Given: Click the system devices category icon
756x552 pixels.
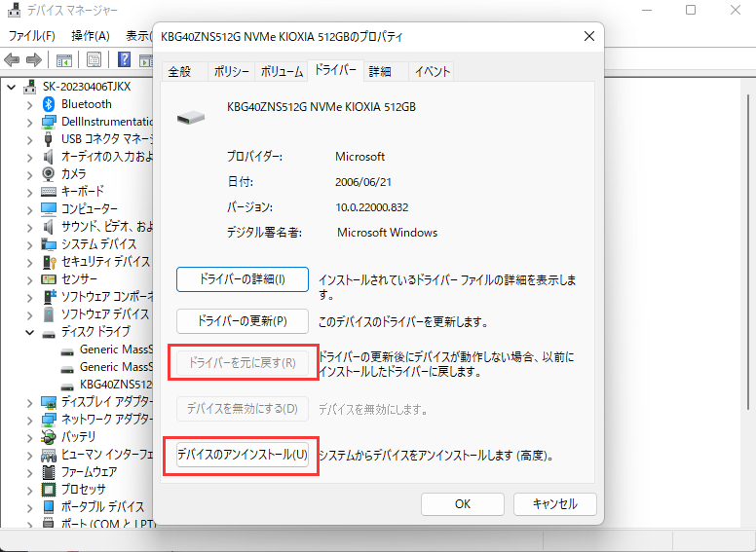Looking at the screenshot, I should (x=48, y=244).
